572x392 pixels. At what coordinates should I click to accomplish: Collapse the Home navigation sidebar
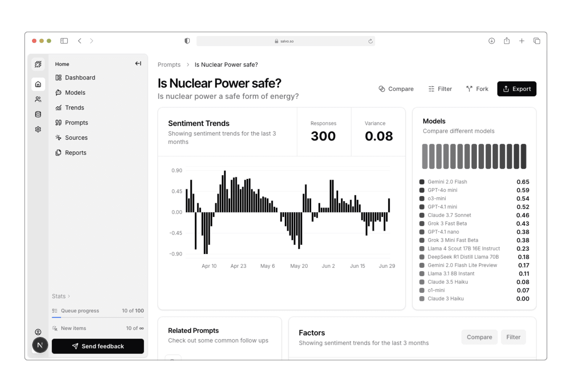(x=138, y=64)
